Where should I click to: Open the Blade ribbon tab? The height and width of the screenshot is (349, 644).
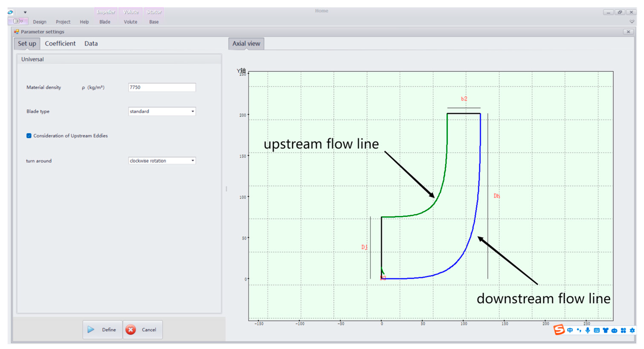(x=105, y=22)
